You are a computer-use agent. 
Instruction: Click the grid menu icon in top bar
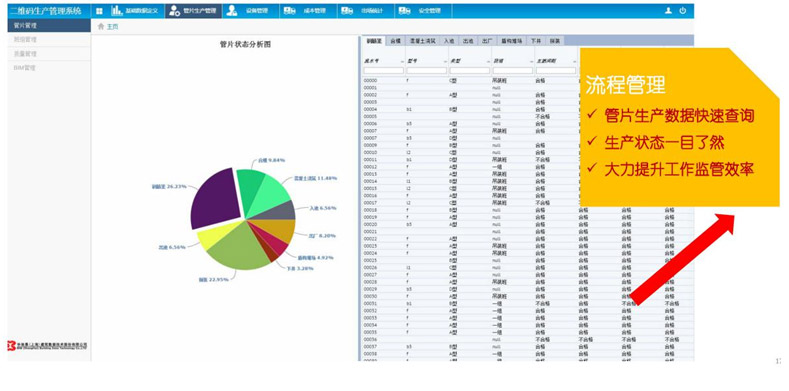click(x=100, y=11)
